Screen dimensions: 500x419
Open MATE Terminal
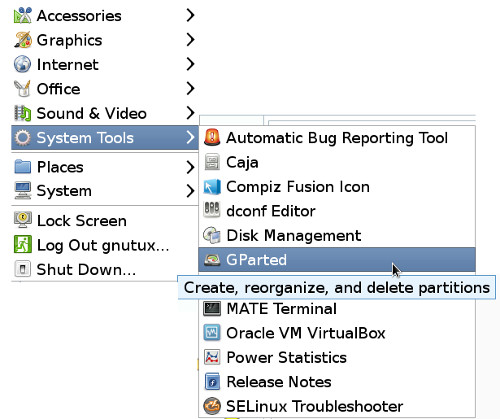[337, 308]
